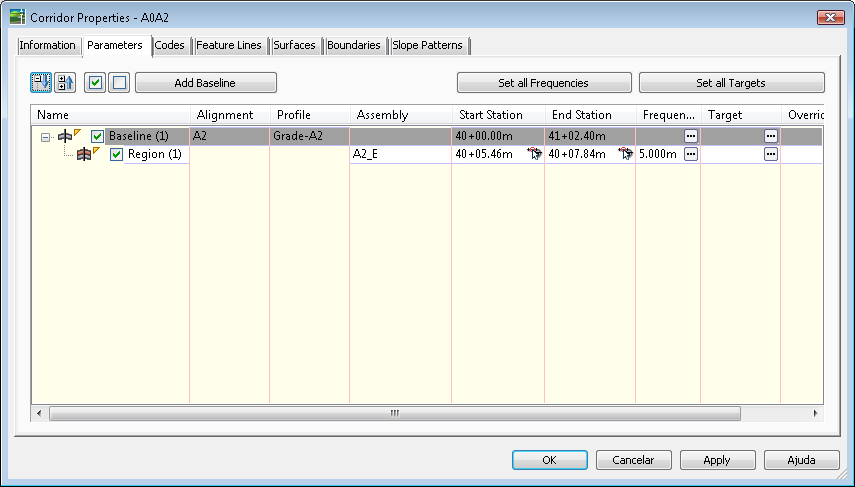
Task: Pick Region (1) end station from drawing
Action: point(626,154)
